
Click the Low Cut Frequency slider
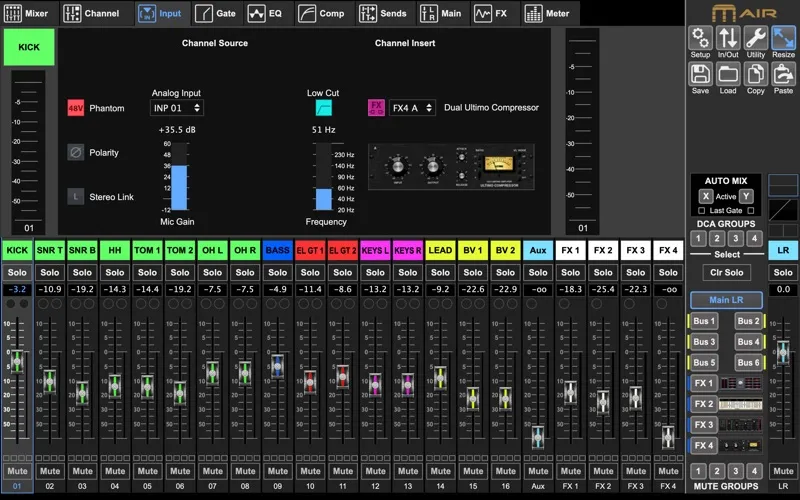point(323,177)
